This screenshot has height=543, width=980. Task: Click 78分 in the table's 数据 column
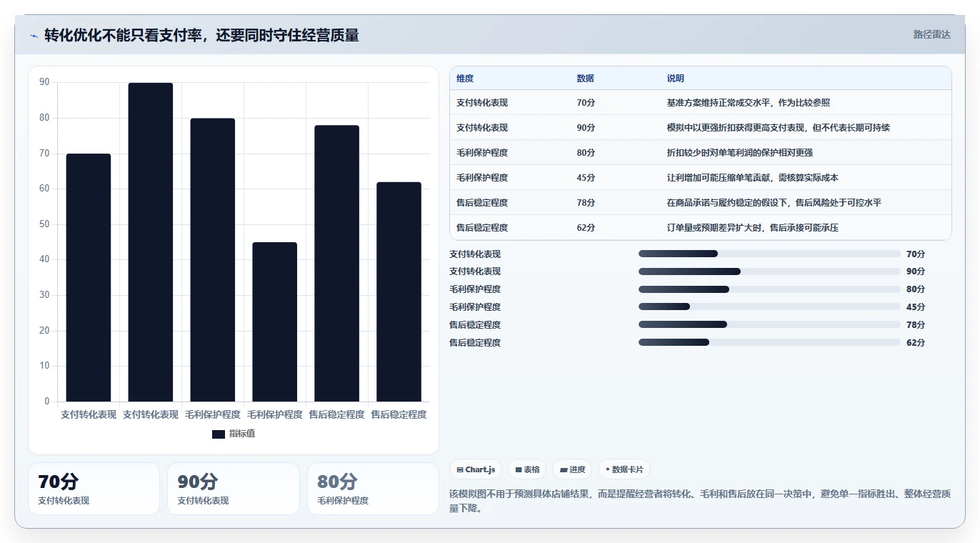(x=586, y=203)
